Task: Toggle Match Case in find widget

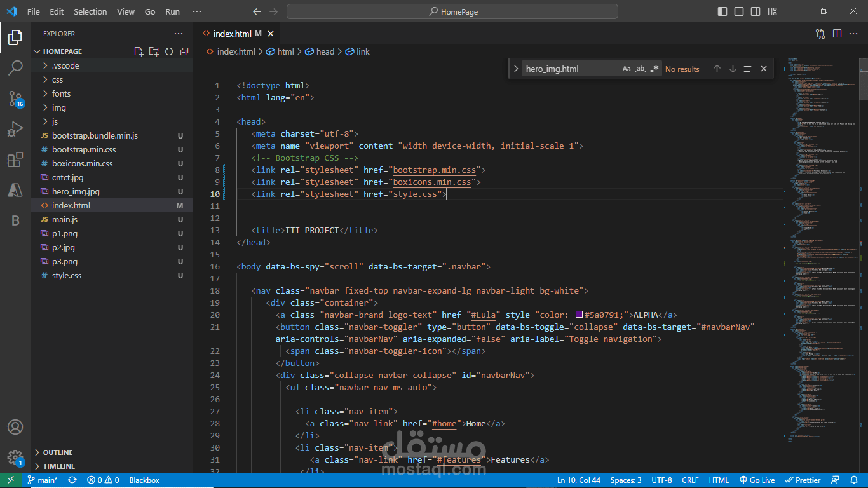Action: pyautogui.click(x=627, y=69)
